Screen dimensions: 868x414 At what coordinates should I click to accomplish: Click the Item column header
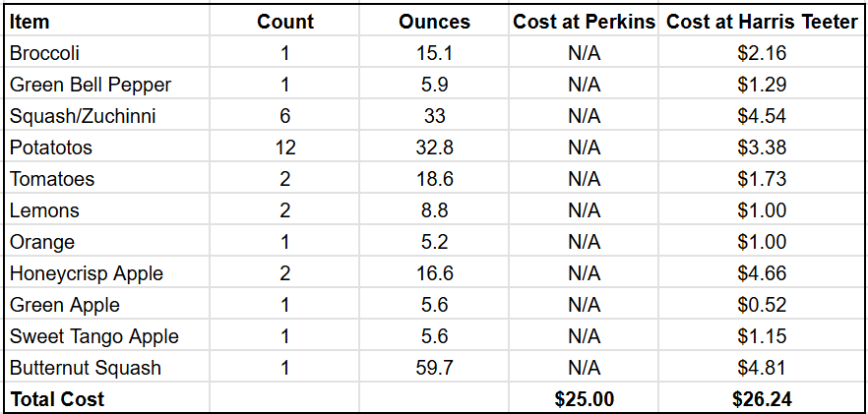click(x=30, y=22)
